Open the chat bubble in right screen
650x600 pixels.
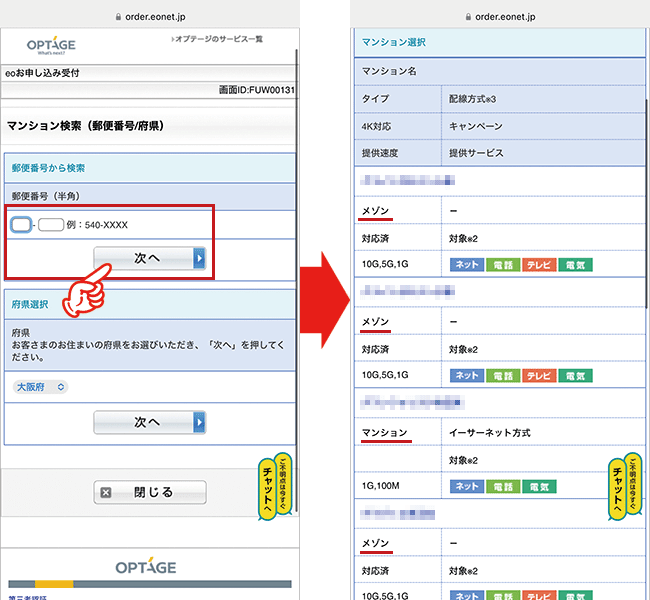click(x=625, y=486)
